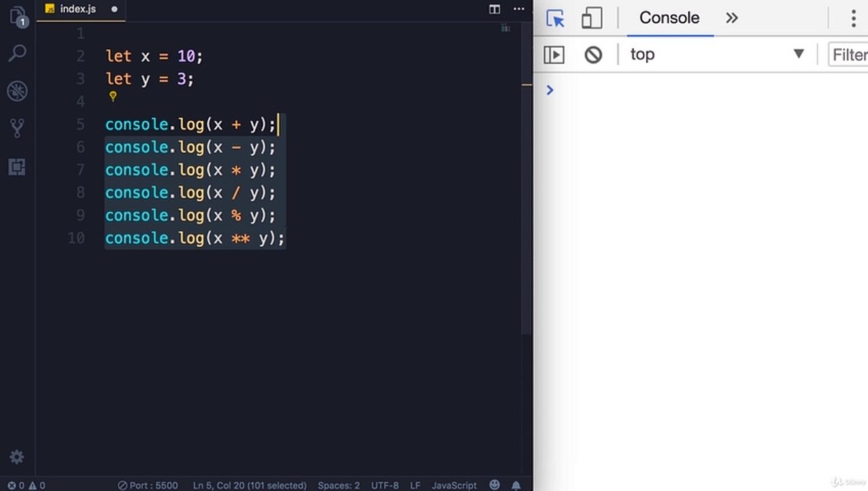868x491 pixels.
Task: Select the DevTools inspect element icon
Action: click(x=555, y=18)
